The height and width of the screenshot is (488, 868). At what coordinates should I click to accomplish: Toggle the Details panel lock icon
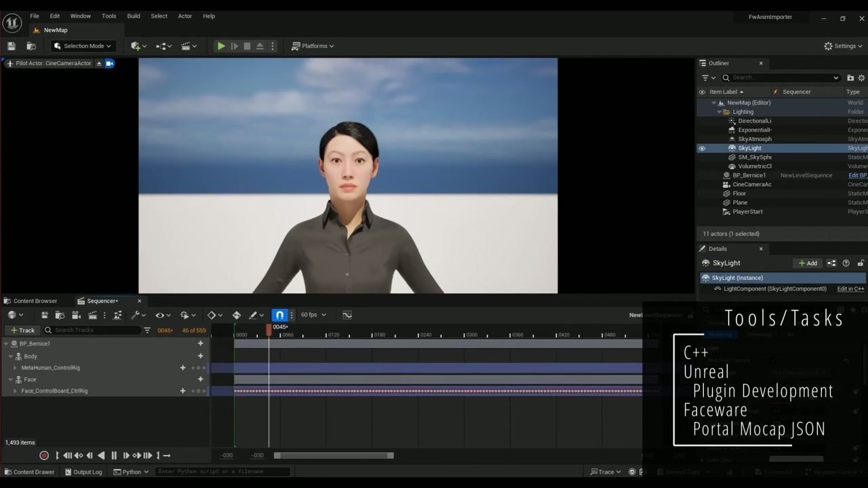pos(861,264)
